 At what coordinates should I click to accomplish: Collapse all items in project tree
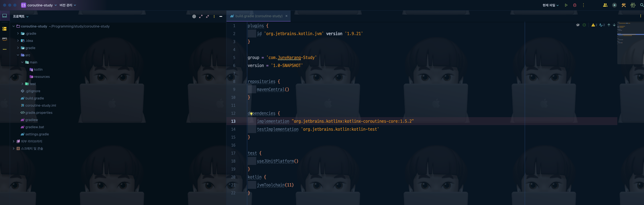click(207, 16)
